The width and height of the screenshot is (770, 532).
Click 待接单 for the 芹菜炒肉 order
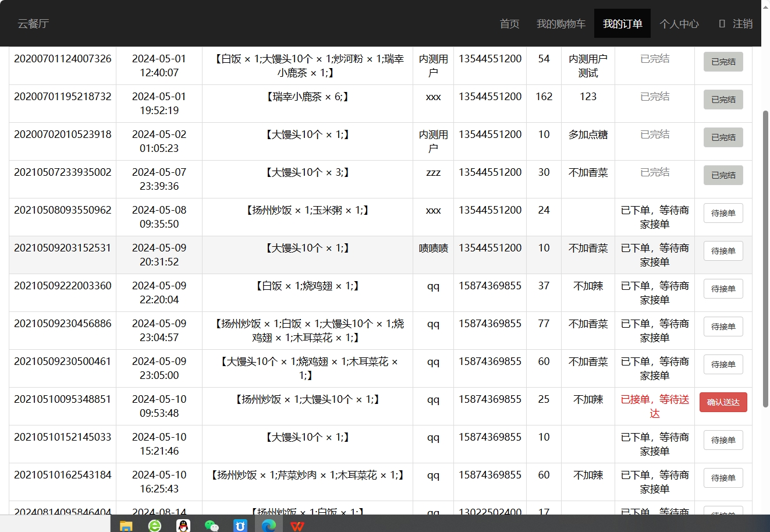coord(723,478)
